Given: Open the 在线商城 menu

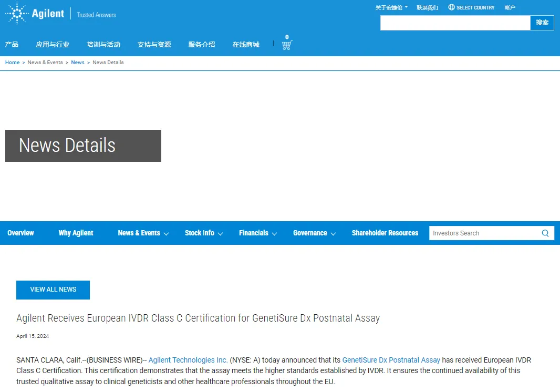Looking at the screenshot, I should click(246, 44).
